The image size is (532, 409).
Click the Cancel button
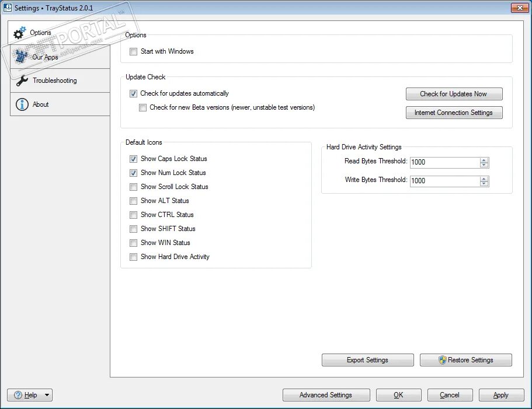[x=450, y=395]
